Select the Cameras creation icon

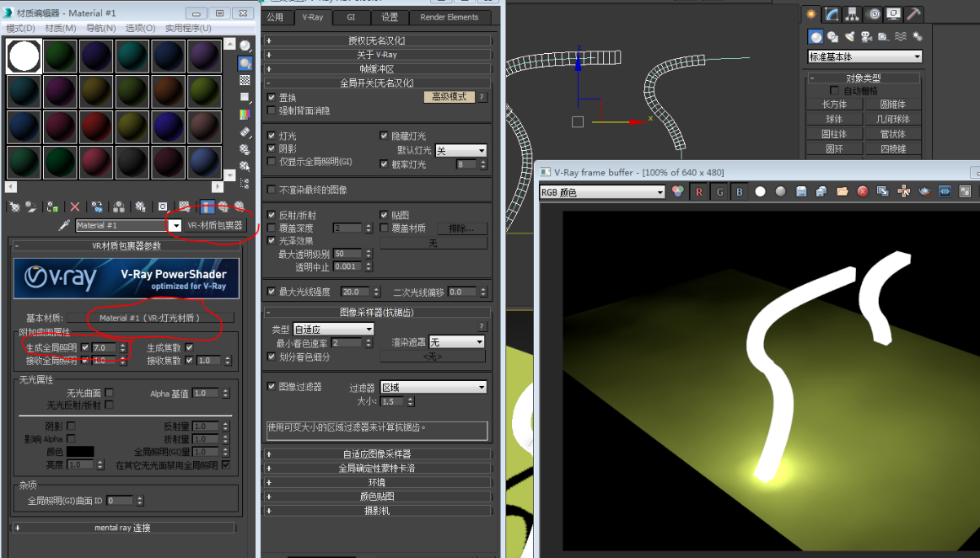pyautogui.click(x=866, y=36)
